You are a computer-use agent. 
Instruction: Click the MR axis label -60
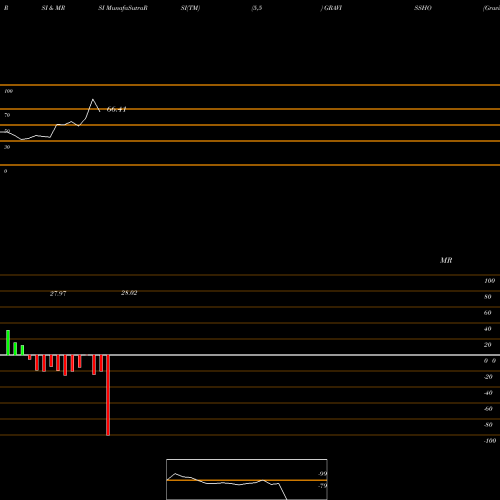488,409
